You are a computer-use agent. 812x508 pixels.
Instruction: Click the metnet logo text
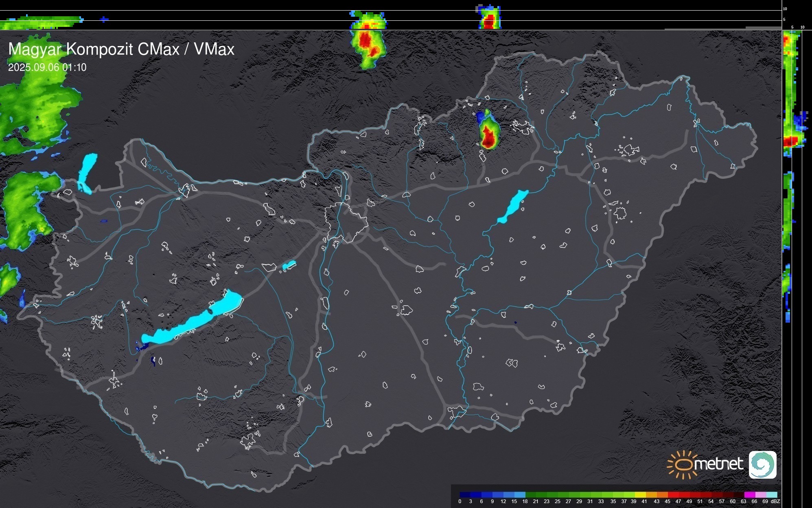718,464
